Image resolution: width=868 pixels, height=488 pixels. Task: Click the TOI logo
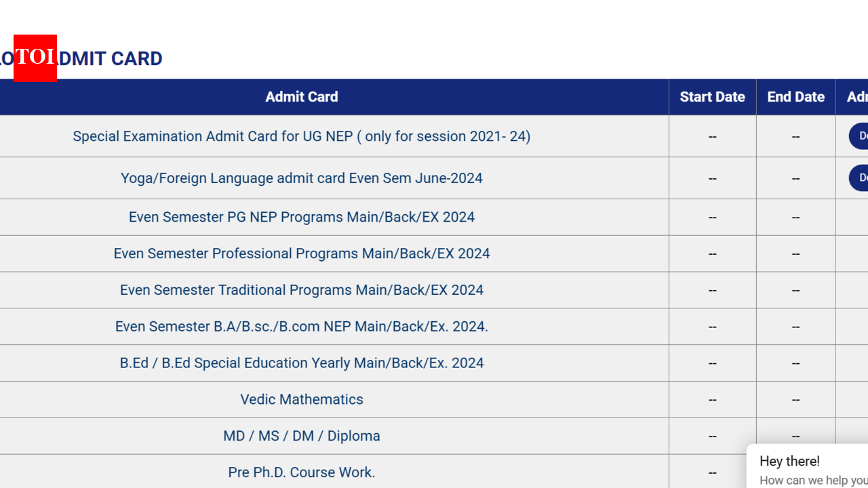click(x=35, y=58)
